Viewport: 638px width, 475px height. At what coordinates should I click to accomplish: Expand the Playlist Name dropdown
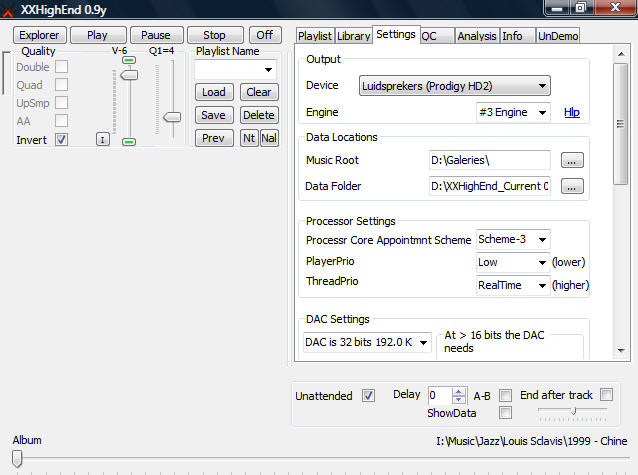pyautogui.click(x=268, y=70)
